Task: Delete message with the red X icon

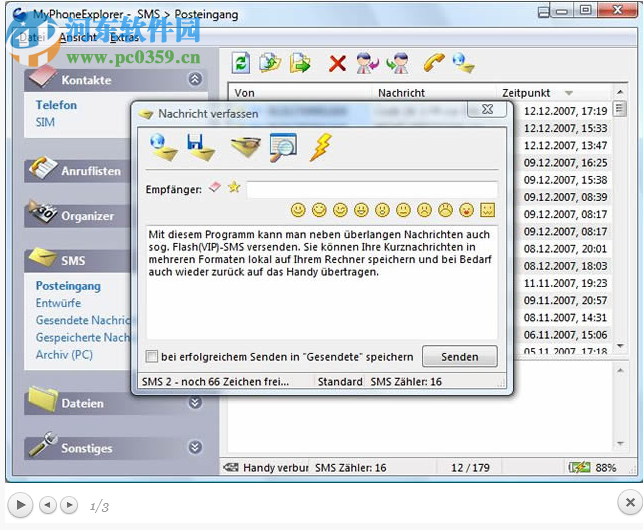Action: coord(337,64)
